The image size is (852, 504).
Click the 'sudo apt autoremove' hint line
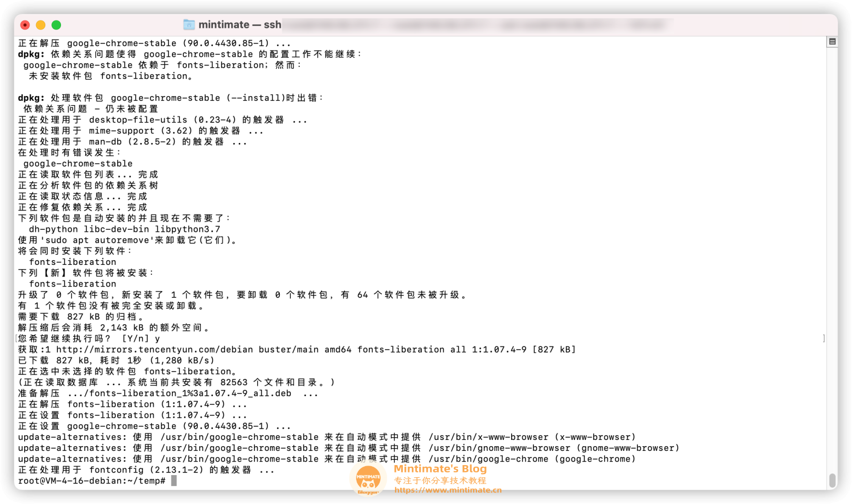point(128,240)
